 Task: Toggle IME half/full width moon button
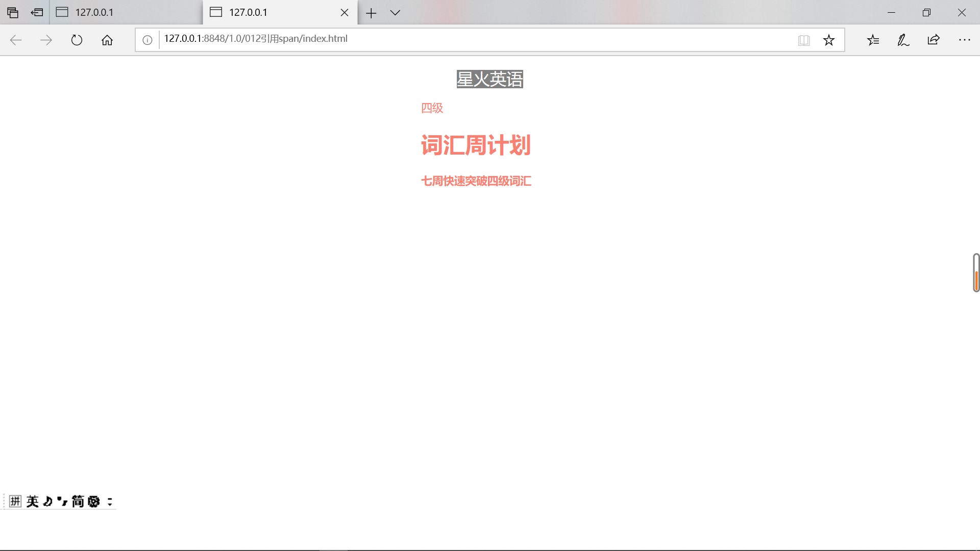[x=47, y=502]
